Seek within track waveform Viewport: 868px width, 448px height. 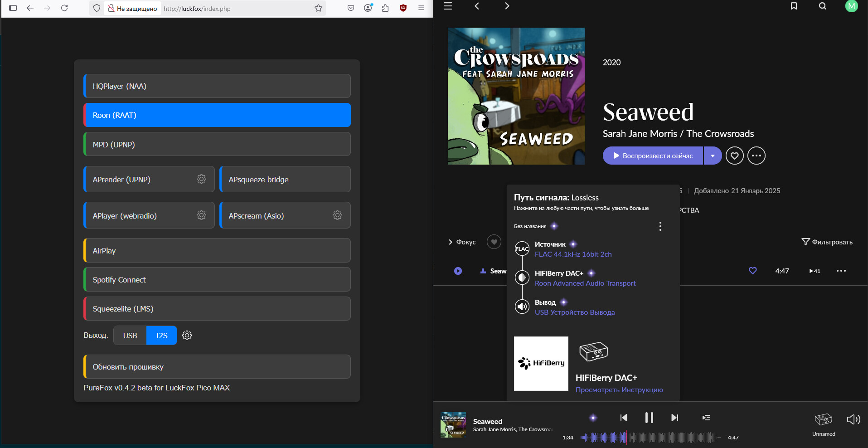click(x=650, y=438)
